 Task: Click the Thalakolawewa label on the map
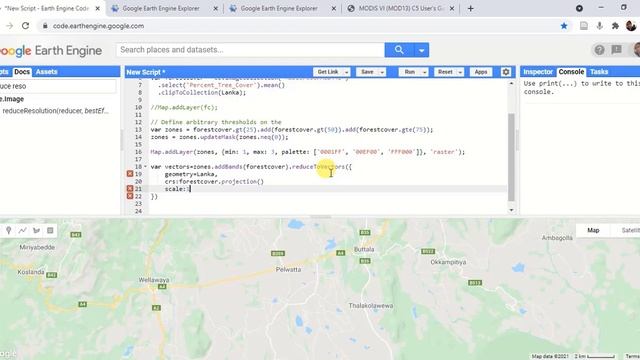pos(371,305)
